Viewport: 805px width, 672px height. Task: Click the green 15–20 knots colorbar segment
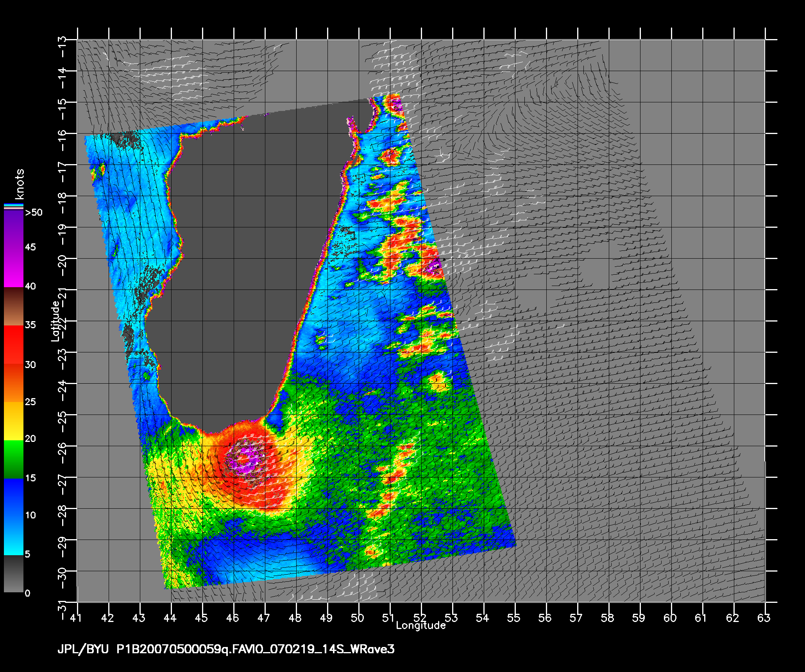[x=14, y=459]
